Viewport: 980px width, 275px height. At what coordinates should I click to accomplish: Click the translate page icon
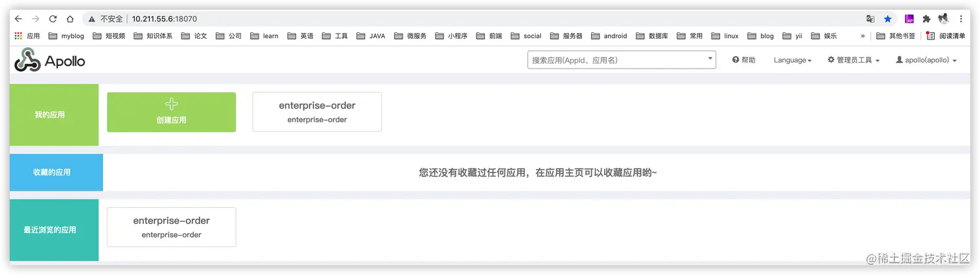click(x=870, y=19)
